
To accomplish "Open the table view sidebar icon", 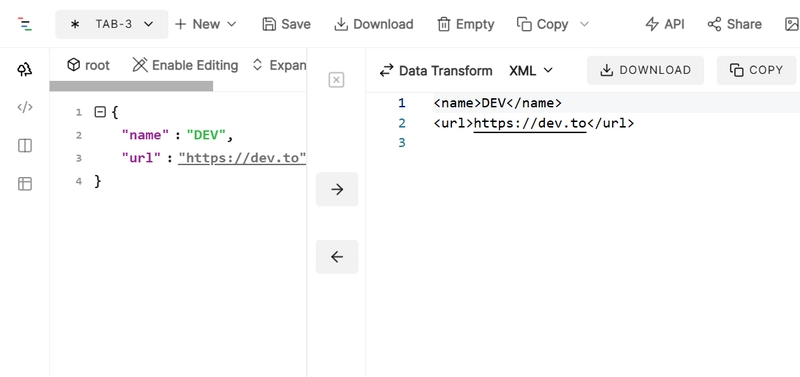I will [x=25, y=184].
